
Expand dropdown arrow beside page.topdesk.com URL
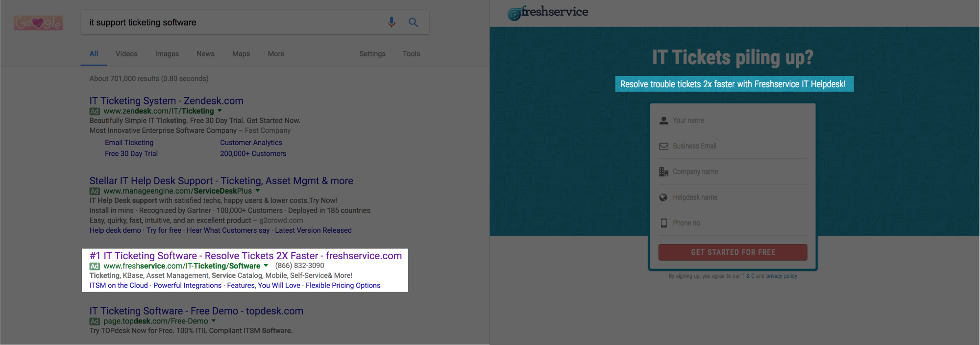214,321
